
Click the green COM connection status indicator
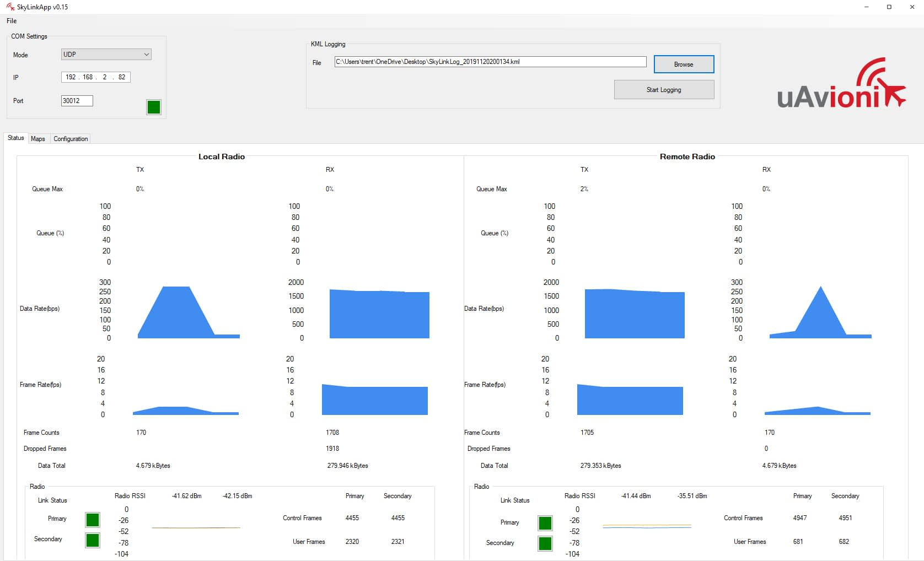[154, 107]
